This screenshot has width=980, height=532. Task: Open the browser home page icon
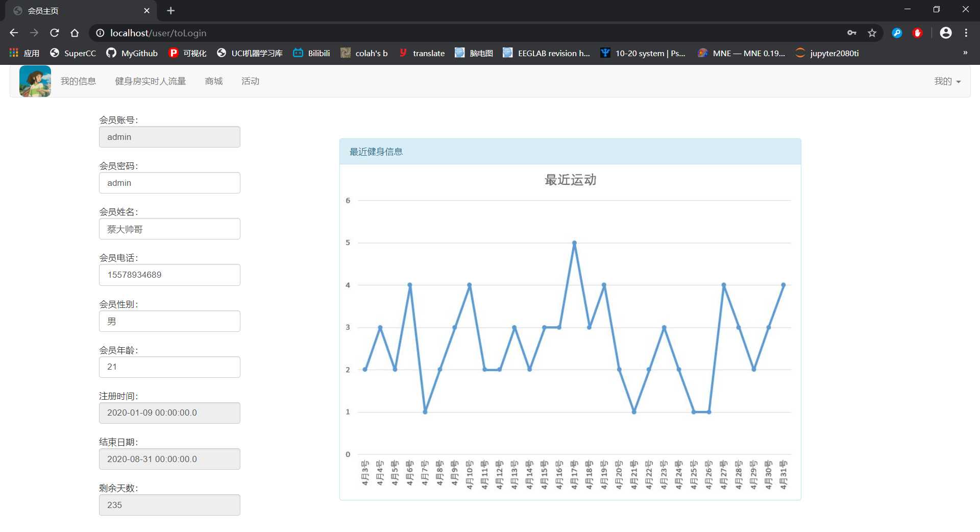coord(75,33)
